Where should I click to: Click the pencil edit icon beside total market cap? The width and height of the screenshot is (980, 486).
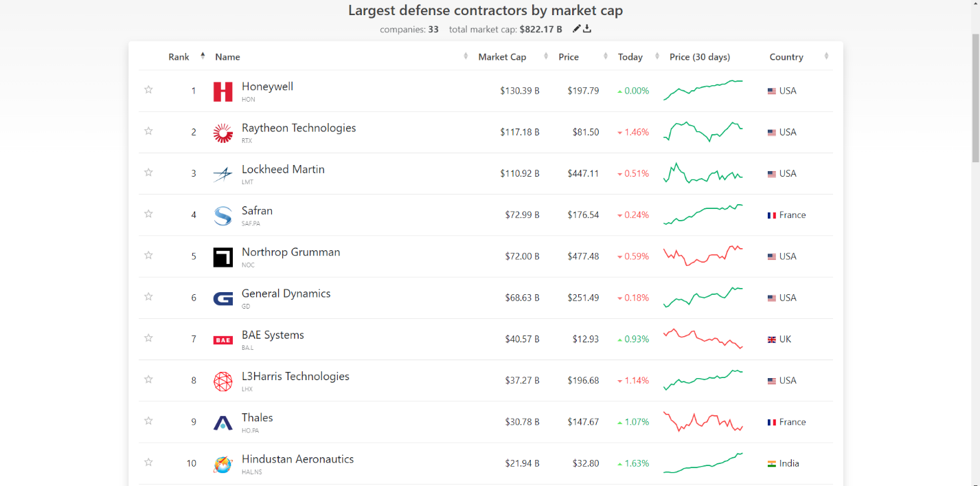[x=577, y=29]
